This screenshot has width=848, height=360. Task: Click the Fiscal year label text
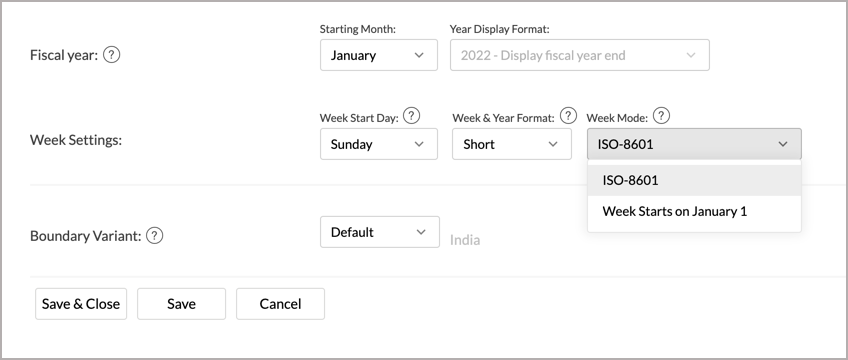pyautogui.click(x=64, y=55)
